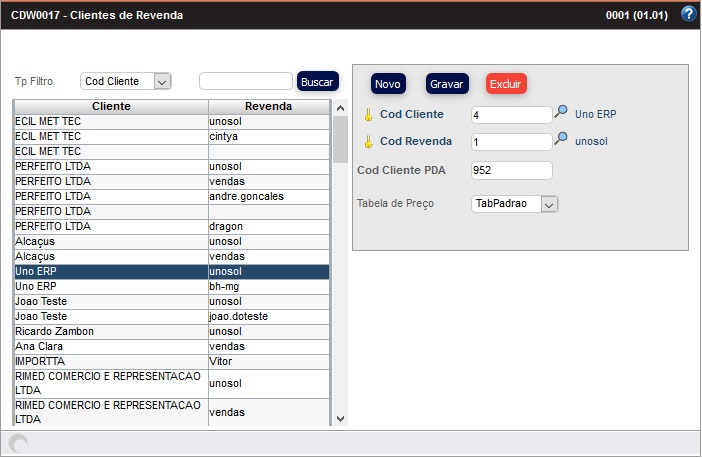Sort by the Cliente column header

coord(111,107)
